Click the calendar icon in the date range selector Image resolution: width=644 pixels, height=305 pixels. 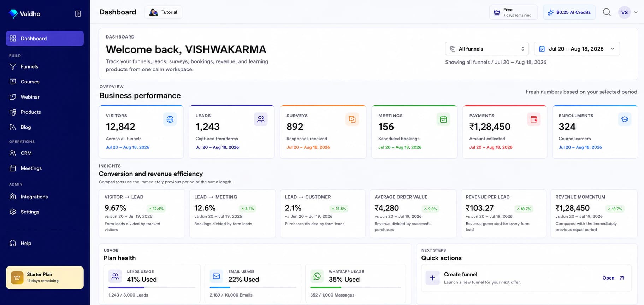[542, 49]
